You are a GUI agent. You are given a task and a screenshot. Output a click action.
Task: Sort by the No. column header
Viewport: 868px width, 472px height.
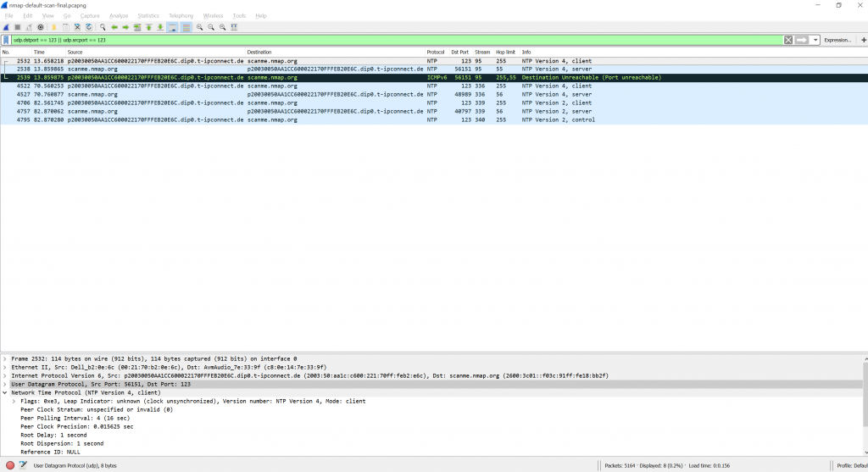(x=15, y=52)
